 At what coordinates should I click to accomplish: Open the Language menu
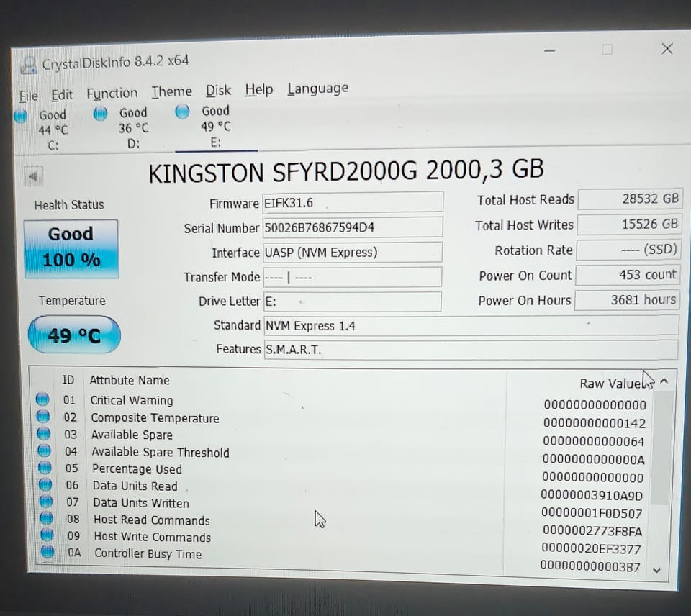point(317,88)
